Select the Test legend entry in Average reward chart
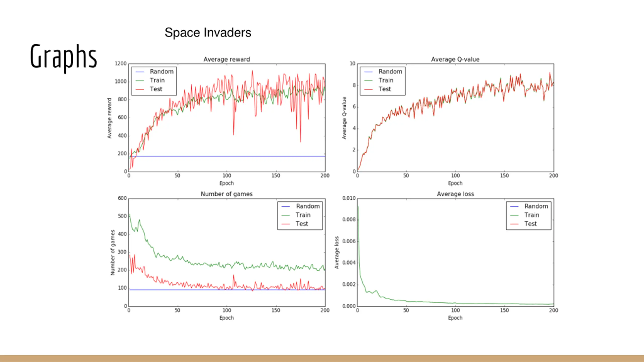 coord(149,89)
